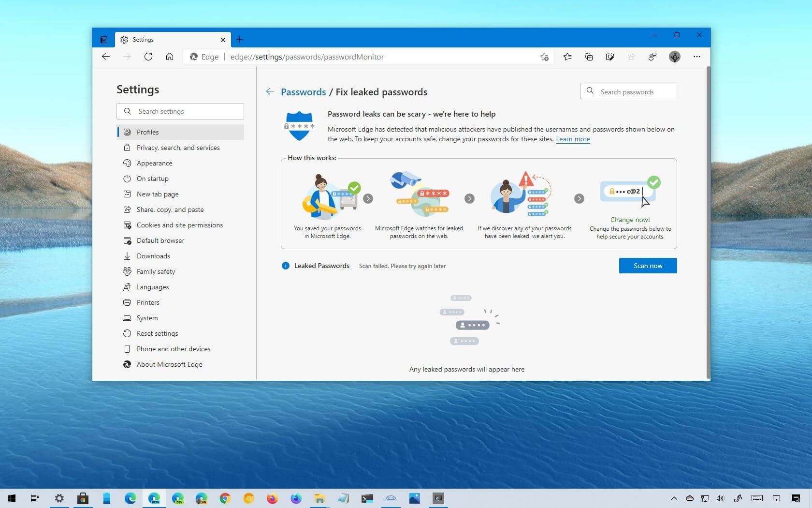This screenshot has height=508, width=812.
Task: Open Google Chrome from taskbar
Action: tap(225, 498)
